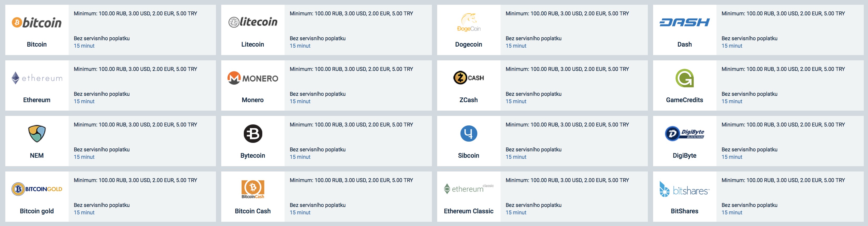The image size is (868, 226).
Task: Select the Litecoin logo
Action: (x=253, y=22)
